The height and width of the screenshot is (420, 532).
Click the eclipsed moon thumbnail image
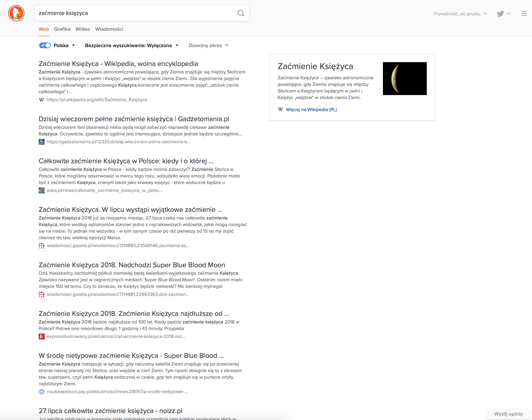tap(405, 78)
